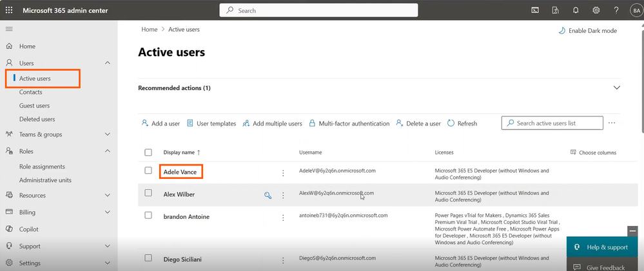Click the Refresh circular arrow icon
This screenshot has width=644, height=271.
[x=451, y=123]
